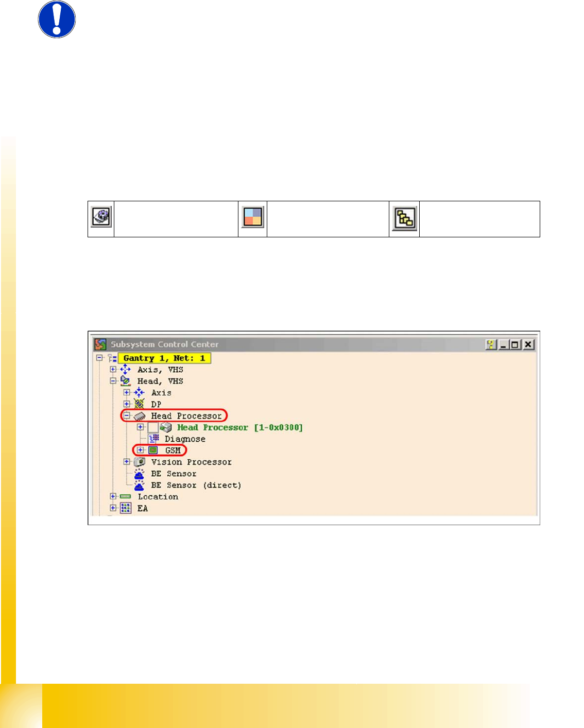Image resolution: width=584 pixels, height=728 pixels.
Task: Click the gantry tree root icon
Action: click(x=112, y=358)
